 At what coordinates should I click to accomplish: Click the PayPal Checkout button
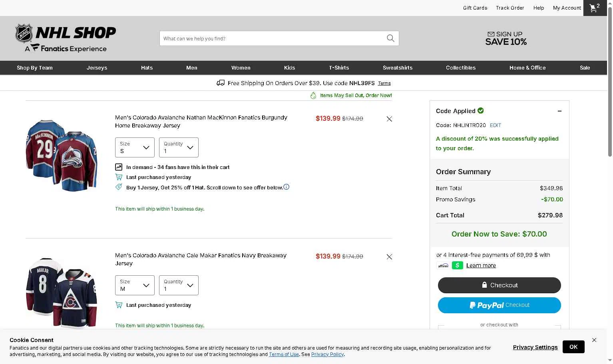(500, 305)
